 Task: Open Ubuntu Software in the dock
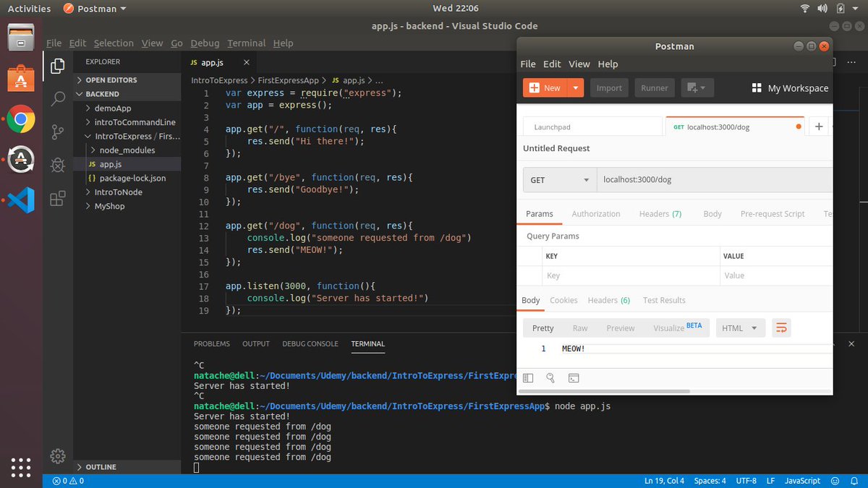tap(21, 77)
